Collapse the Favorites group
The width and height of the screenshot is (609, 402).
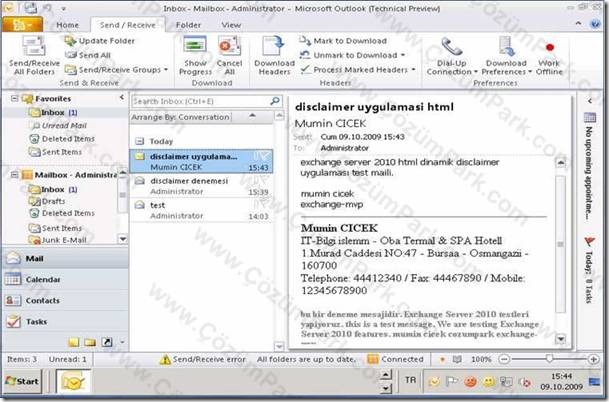pos(14,99)
